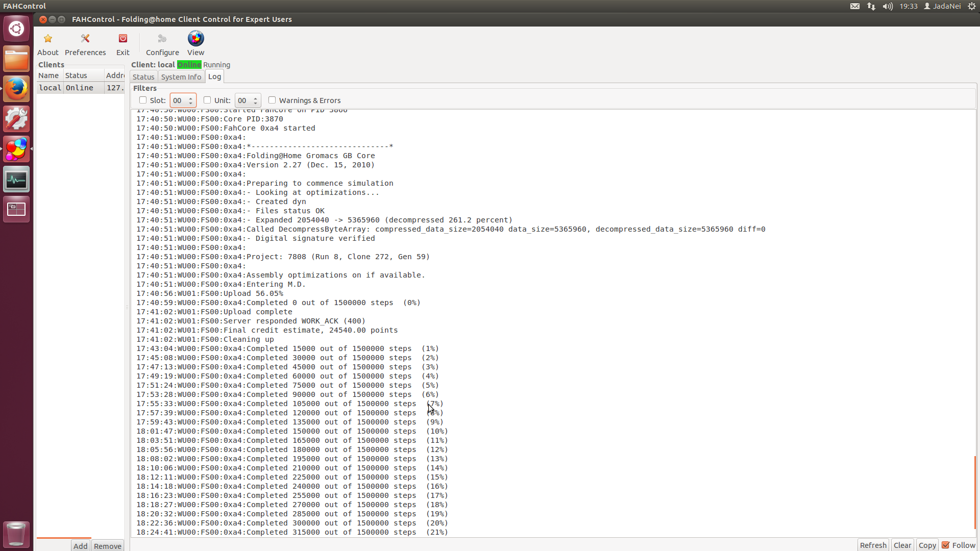The width and height of the screenshot is (980, 551).
Task: Click the Refresh log button
Action: (873, 545)
